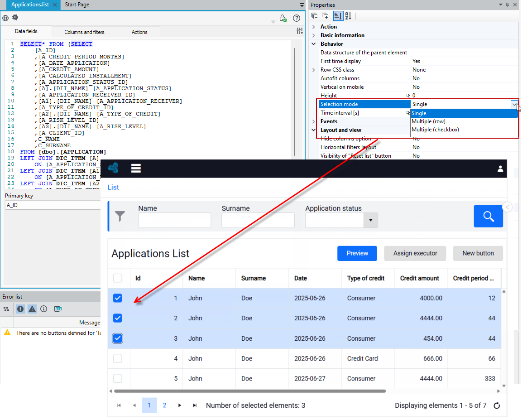Open the Actions tab
532x420 pixels.
click(139, 32)
